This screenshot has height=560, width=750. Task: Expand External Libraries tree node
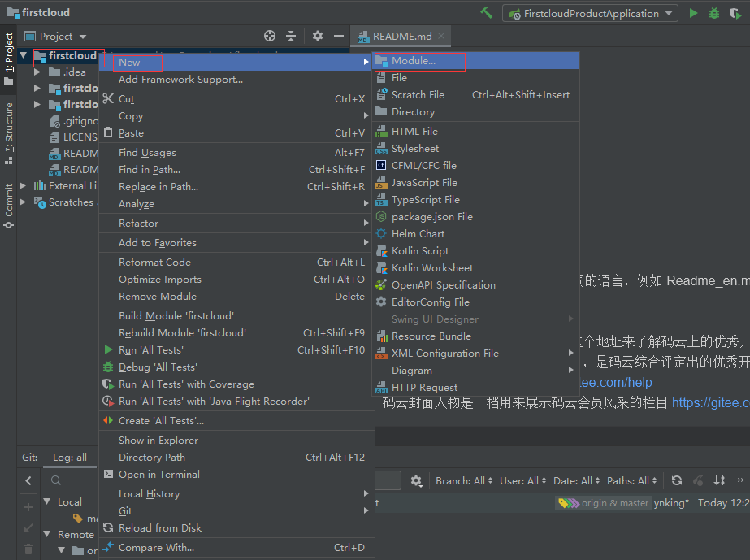23,185
